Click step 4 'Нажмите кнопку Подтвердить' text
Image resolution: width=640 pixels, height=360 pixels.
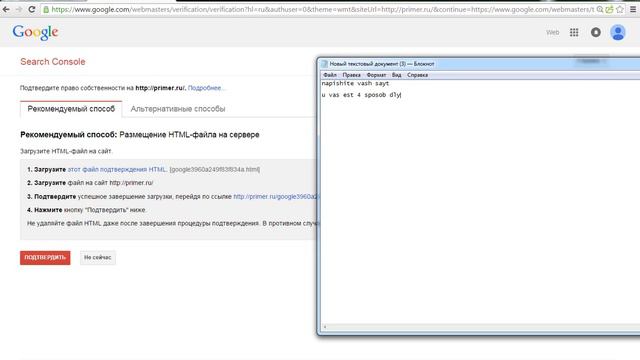86,210
